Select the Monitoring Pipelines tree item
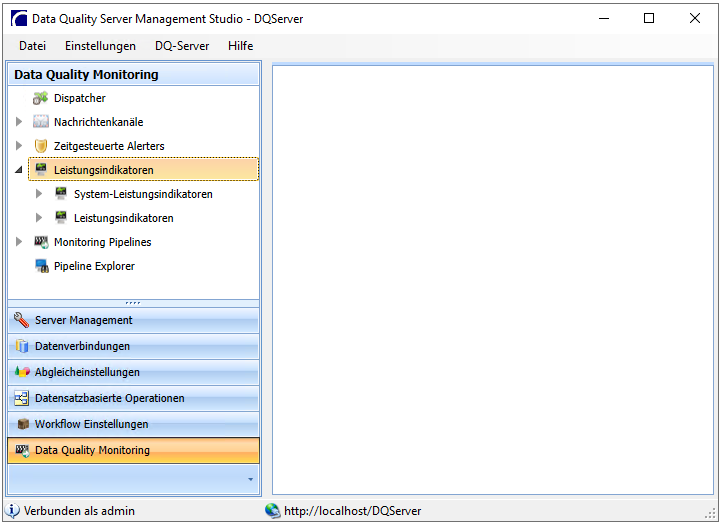 coord(102,242)
